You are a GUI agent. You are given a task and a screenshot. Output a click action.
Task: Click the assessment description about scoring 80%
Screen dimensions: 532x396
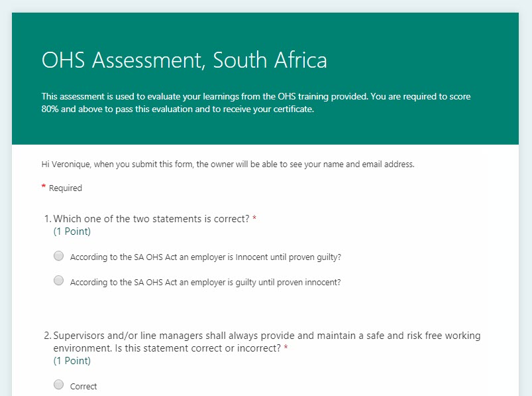point(256,103)
